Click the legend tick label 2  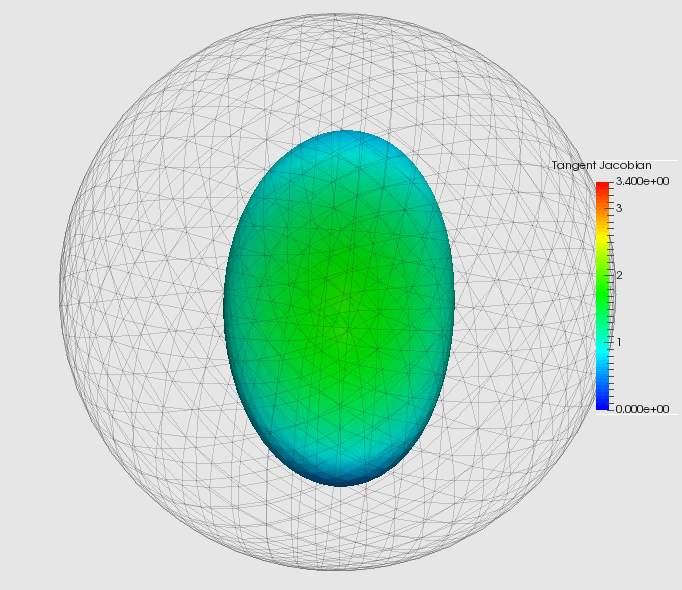coord(619,275)
